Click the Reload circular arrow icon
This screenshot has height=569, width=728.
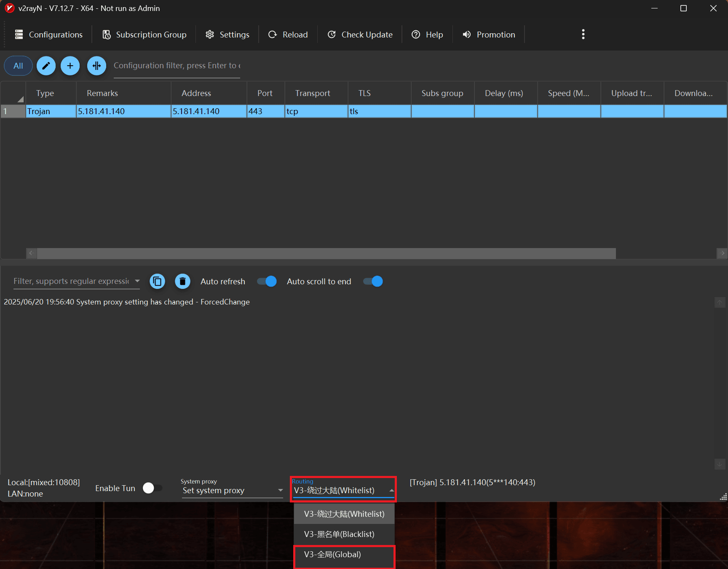(x=288, y=35)
